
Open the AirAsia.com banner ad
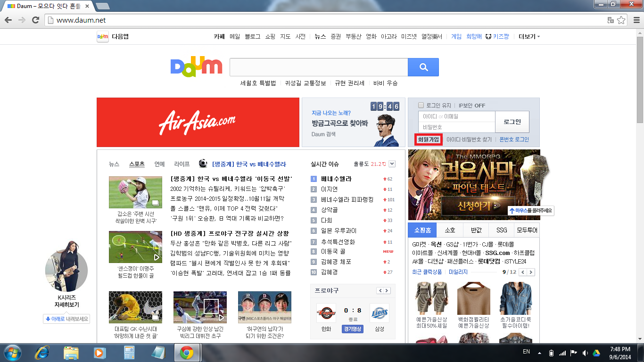[198, 123]
